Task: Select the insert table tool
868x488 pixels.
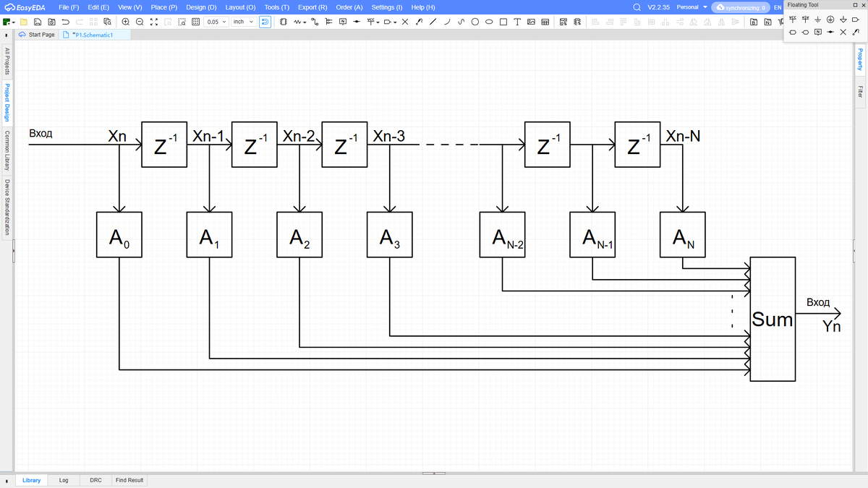Action: tap(545, 22)
